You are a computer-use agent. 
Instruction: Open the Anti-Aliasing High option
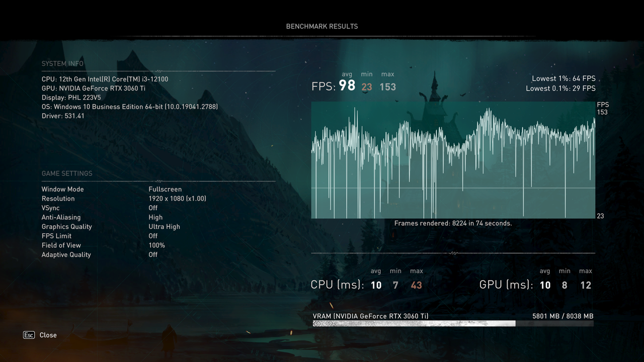(155, 217)
